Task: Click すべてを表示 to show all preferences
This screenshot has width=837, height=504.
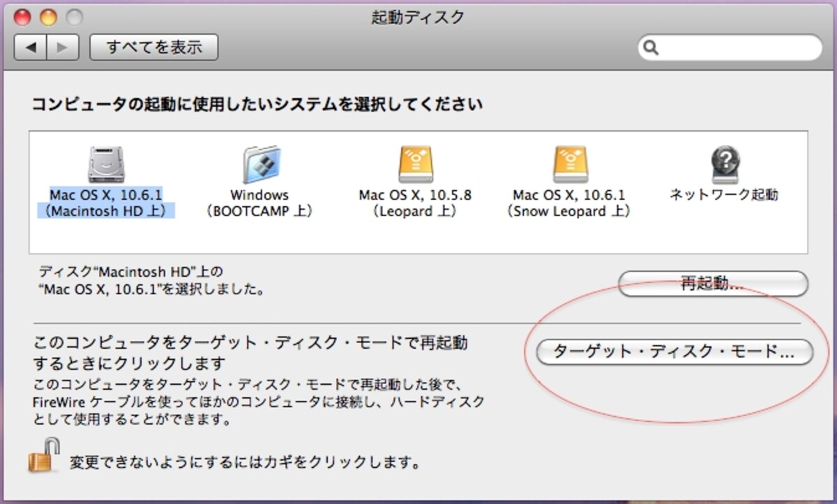Action: pyautogui.click(x=154, y=47)
